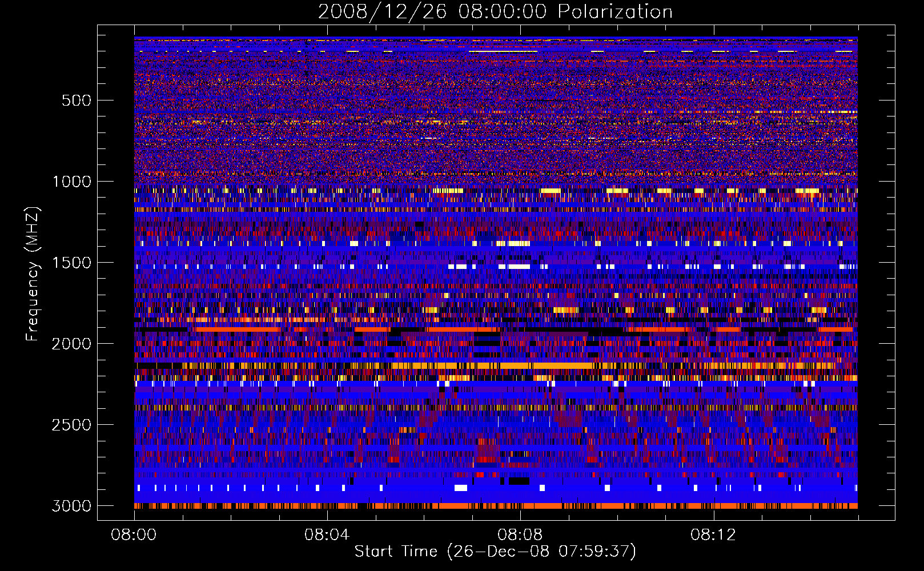Click the plot title '2008/12/26 08:00:00 Polarization'

coord(495,11)
